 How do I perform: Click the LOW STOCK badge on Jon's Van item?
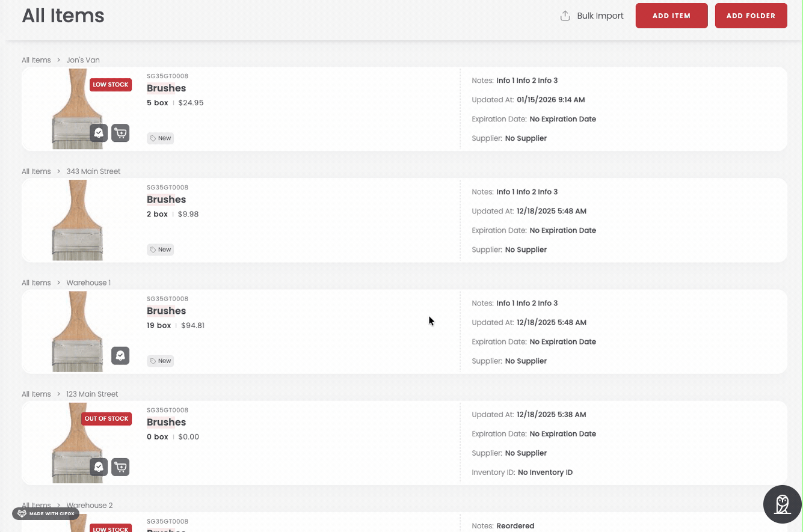pos(110,85)
